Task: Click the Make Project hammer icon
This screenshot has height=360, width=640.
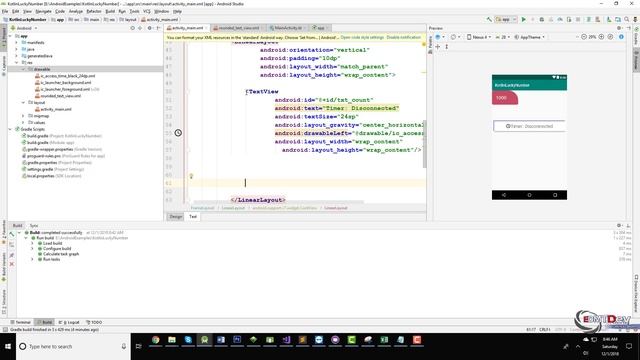Action: pyautogui.click(x=489, y=19)
